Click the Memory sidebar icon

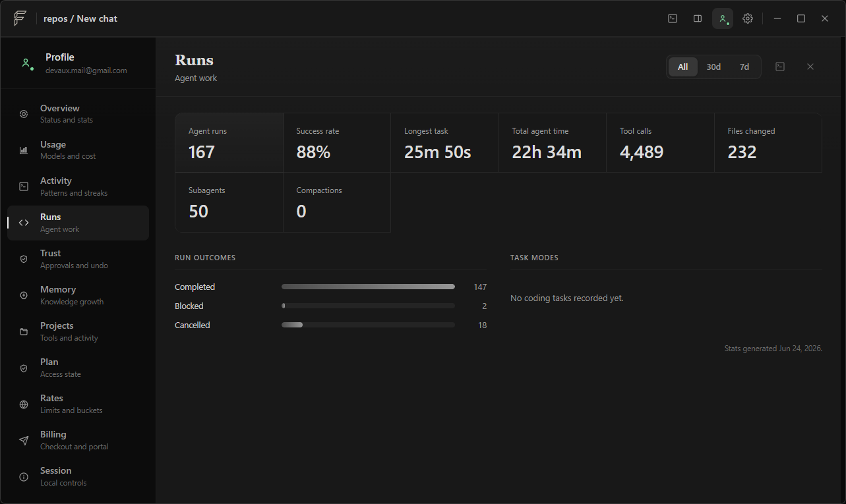point(24,295)
